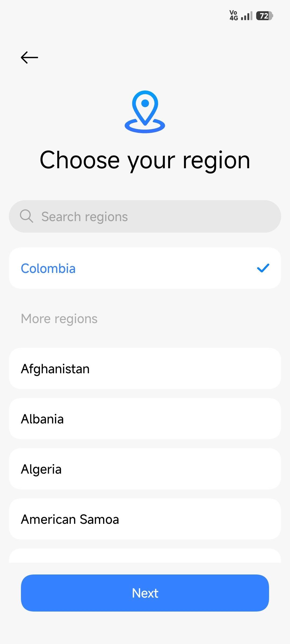Pick Algeria from the list
The width and height of the screenshot is (290, 644).
click(145, 469)
